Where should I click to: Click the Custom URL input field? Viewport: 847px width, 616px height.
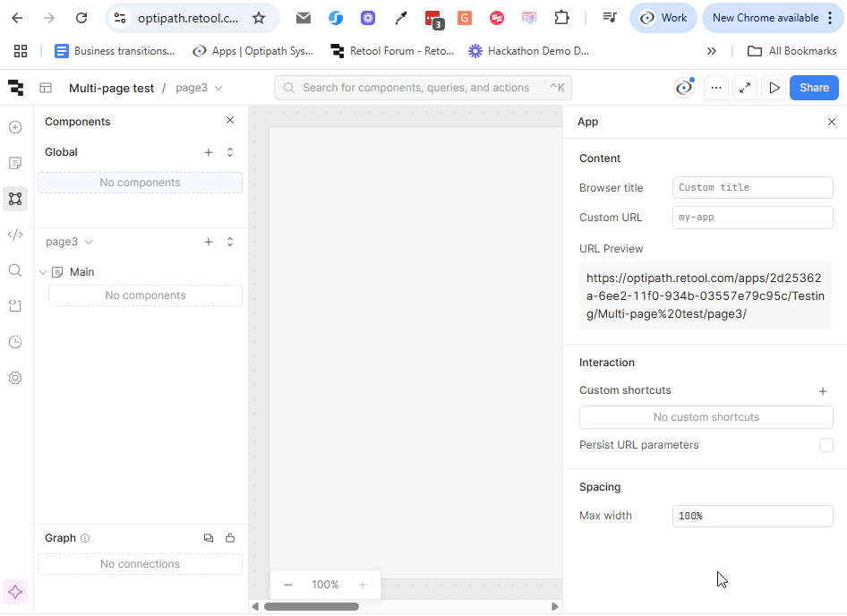(x=752, y=218)
